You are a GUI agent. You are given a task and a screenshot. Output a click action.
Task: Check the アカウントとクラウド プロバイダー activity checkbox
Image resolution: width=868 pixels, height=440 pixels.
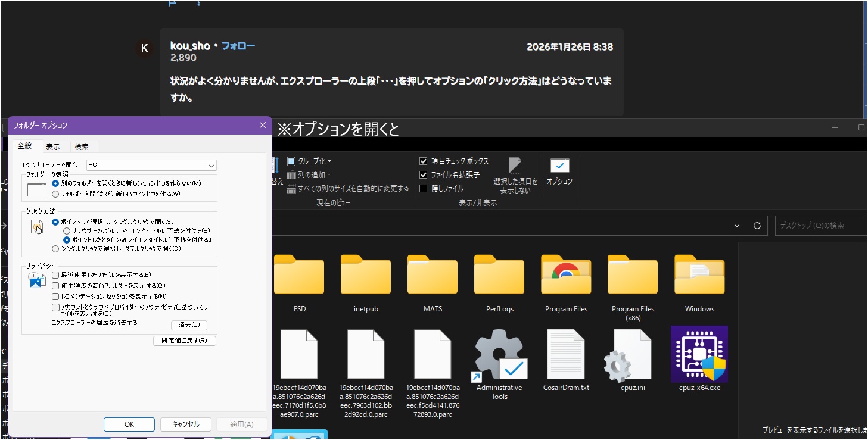[55, 307]
